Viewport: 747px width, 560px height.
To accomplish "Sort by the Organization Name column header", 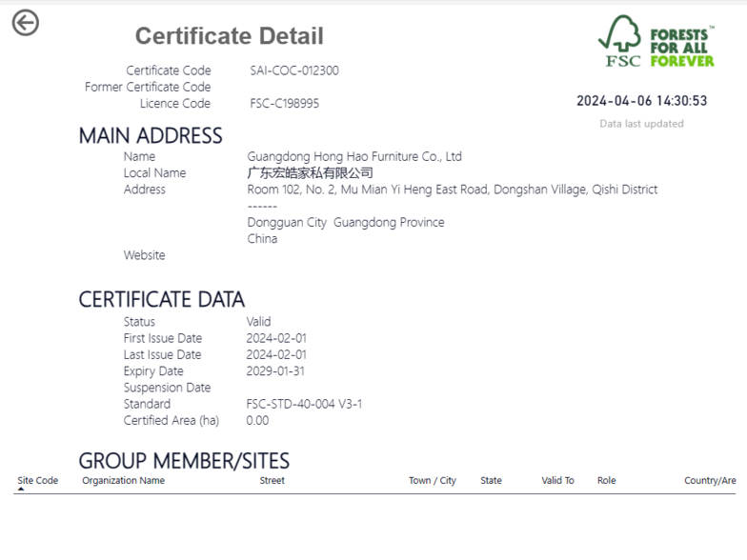I will [x=123, y=481].
